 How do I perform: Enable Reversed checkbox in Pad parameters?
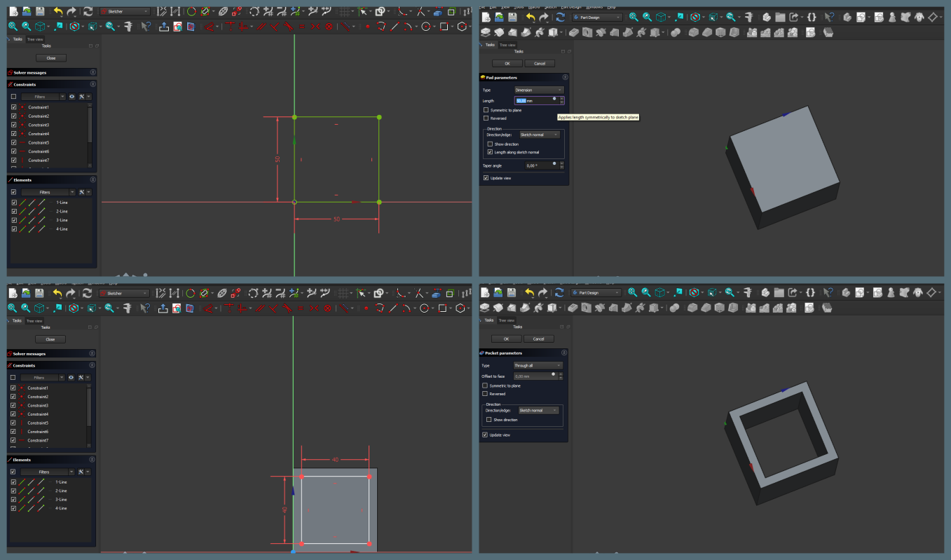coord(486,118)
